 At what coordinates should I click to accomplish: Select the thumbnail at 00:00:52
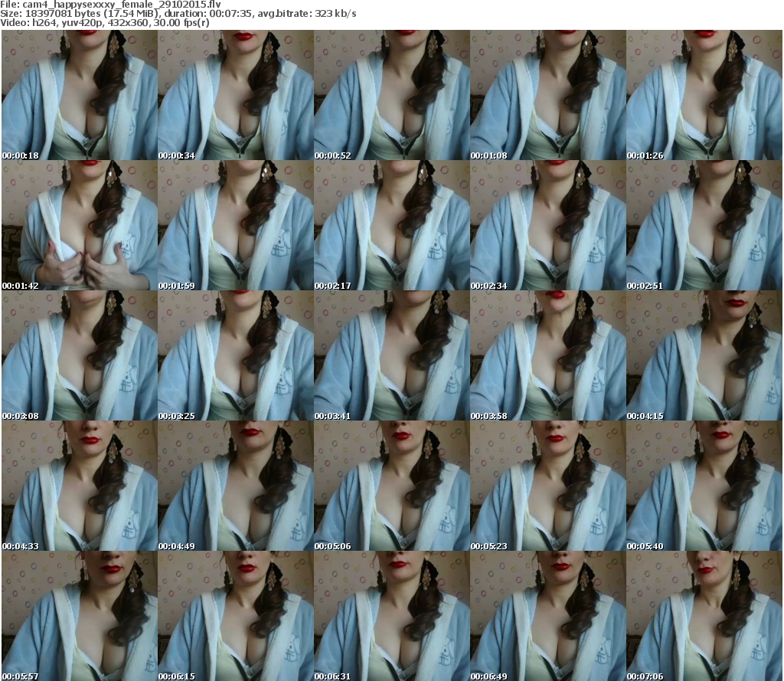point(392,95)
